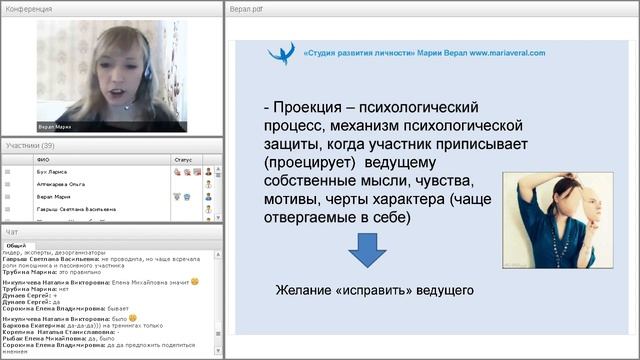
Task: Click the first status icon in Бух Лариса row
Action: pos(177,172)
